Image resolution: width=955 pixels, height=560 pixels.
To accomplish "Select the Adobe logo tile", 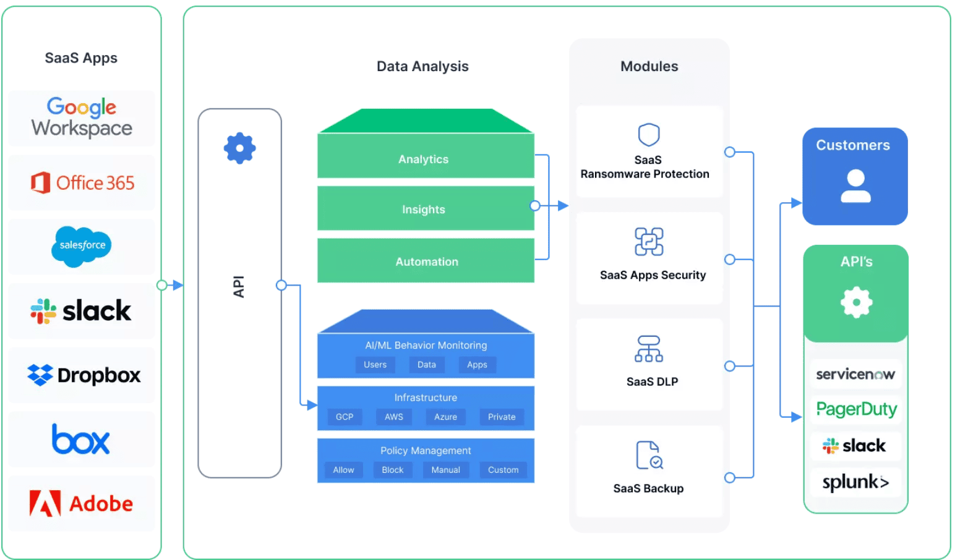I will (81, 504).
